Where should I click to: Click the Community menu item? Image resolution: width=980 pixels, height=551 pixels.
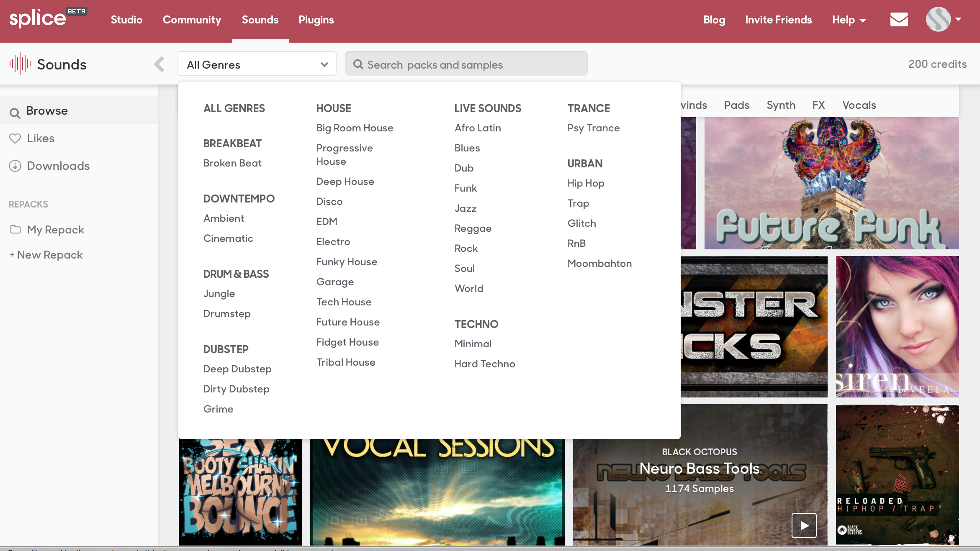(x=192, y=20)
